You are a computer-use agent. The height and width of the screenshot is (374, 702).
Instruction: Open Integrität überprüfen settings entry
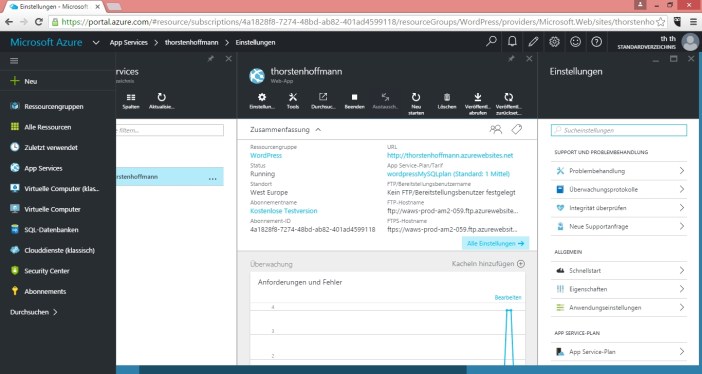pyautogui.click(x=620, y=208)
